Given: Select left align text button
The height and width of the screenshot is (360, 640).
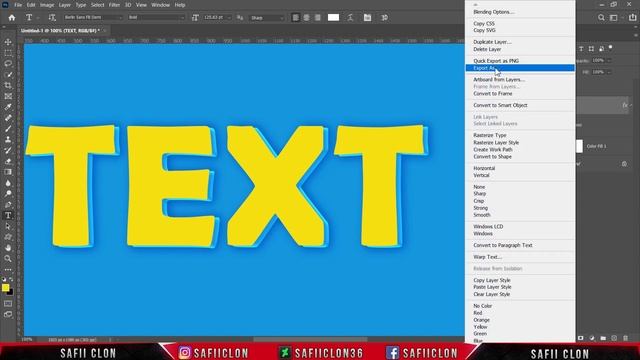Looking at the screenshot, I should click(x=295, y=18).
